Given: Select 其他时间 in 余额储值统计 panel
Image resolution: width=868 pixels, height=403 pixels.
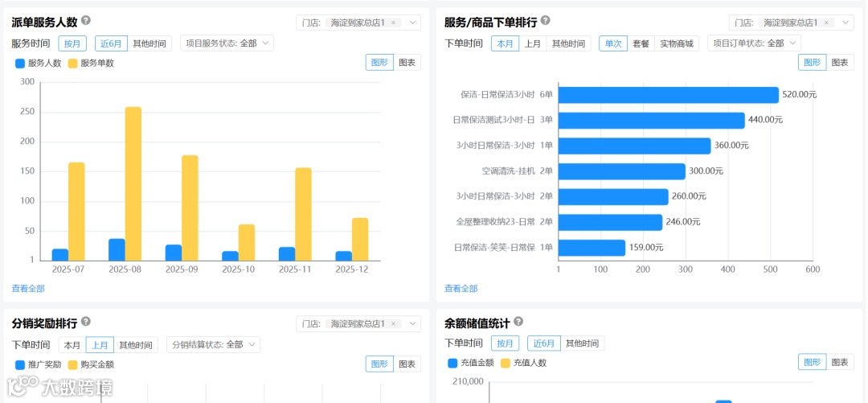Looking at the screenshot, I should tap(583, 343).
